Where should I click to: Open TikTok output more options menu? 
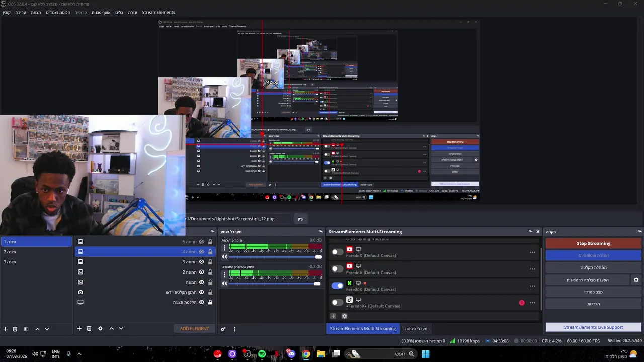(532, 303)
